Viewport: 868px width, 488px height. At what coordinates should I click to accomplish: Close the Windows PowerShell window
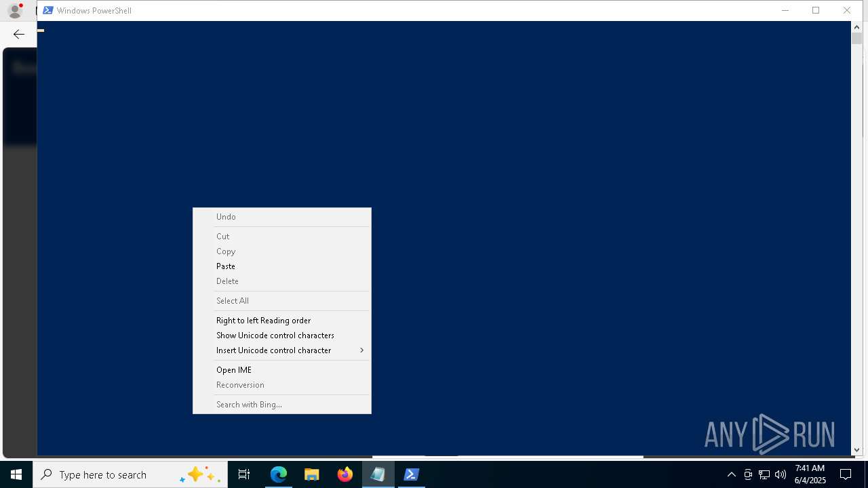coord(847,10)
